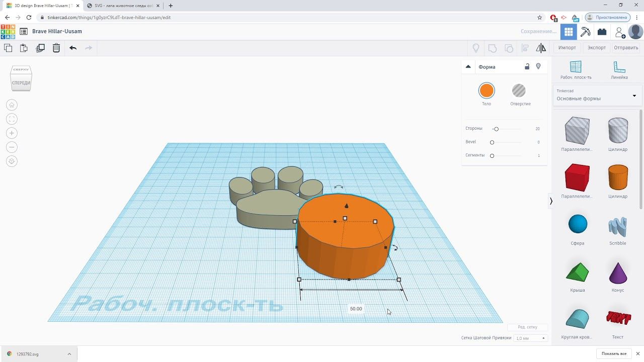Image resolution: width=644 pixels, height=362 pixels.
Task: Click the Sides slider handle
Action: [496, 129]
